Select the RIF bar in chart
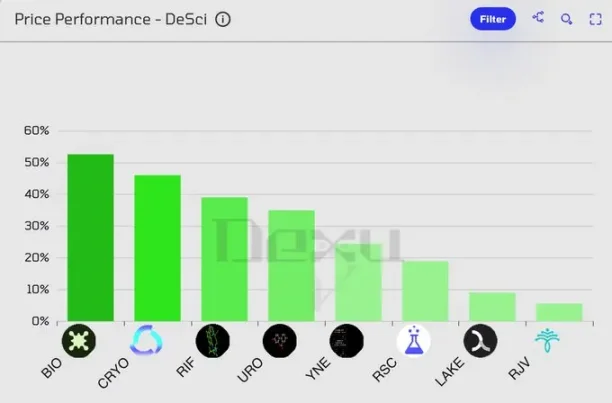Image resolution: width=612 pixels, height=403 pixels. pos(224,259)
